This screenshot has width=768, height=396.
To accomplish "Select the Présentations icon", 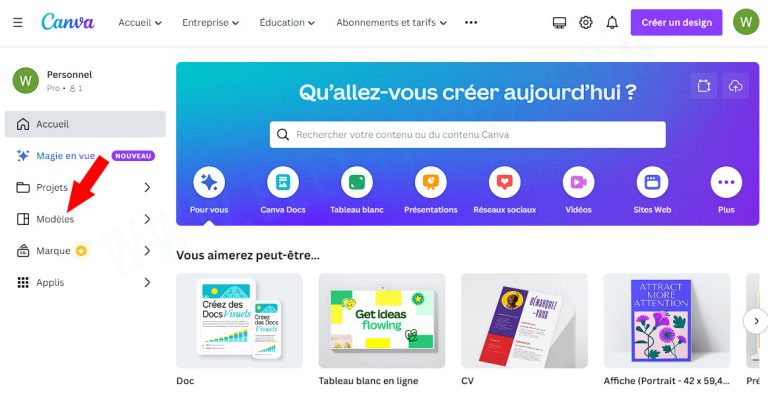I will [431, 182].
